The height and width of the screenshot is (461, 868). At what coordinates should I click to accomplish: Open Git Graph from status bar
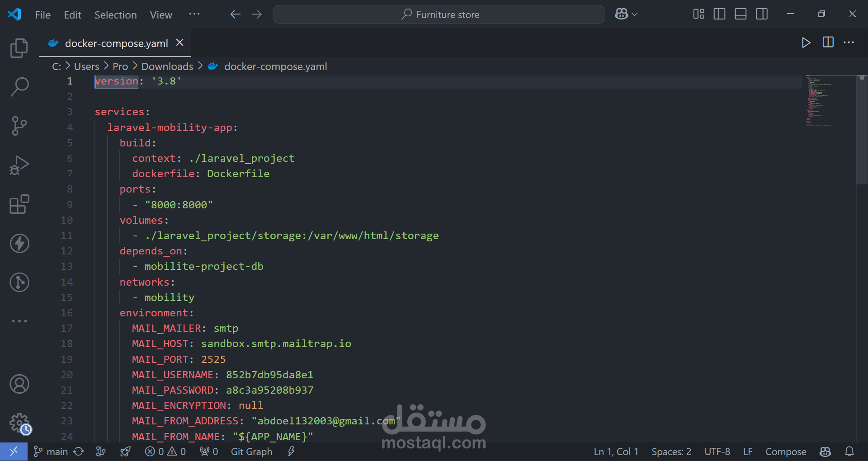[x=251, y=452]
